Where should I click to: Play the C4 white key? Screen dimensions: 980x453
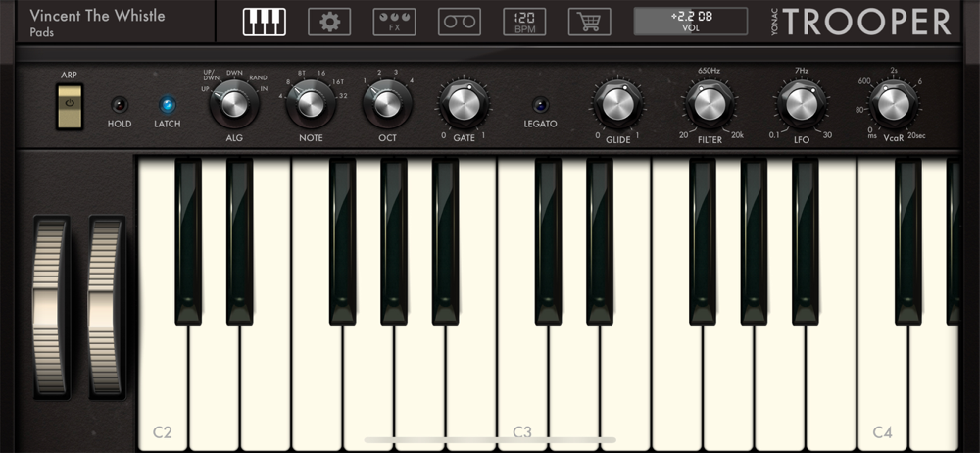[x=882, y=388]
